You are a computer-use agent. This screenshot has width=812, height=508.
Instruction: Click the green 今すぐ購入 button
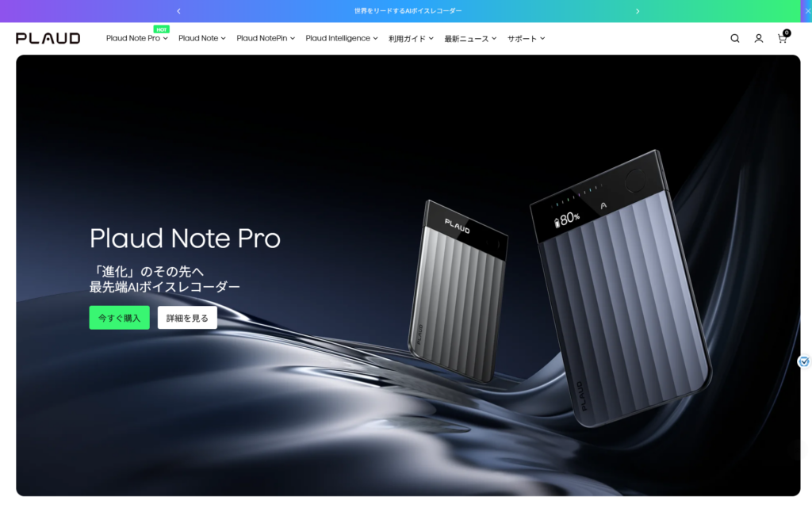[119, 318]
